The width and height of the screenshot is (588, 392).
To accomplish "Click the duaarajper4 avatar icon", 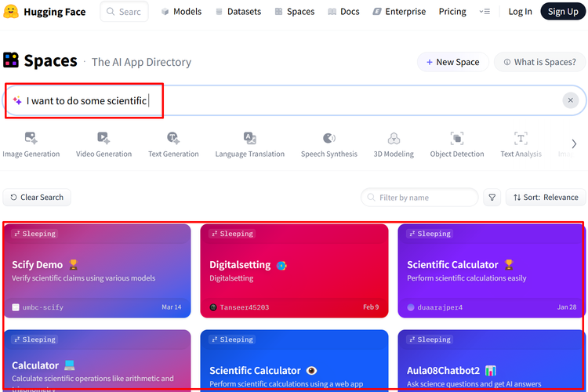I will (x=411, y=307).
